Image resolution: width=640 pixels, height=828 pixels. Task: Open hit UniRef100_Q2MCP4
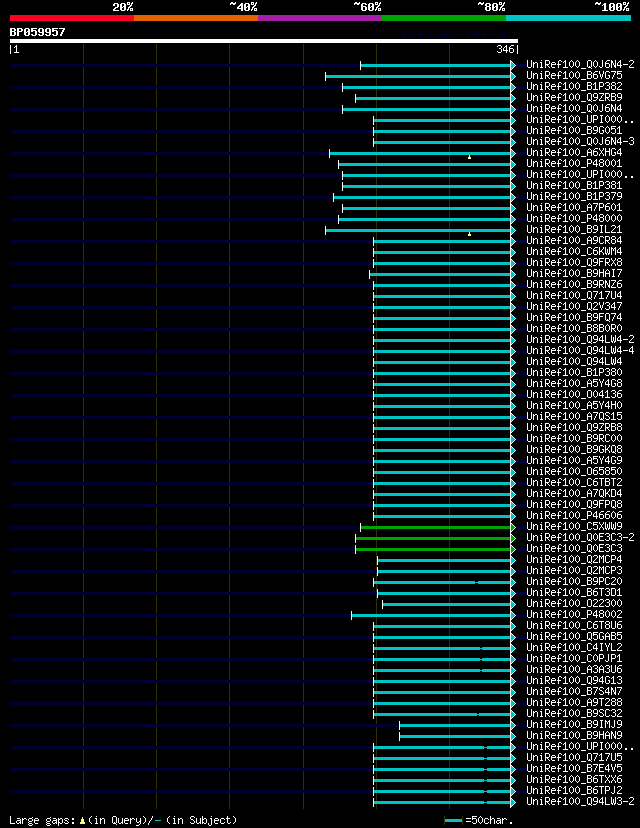tap(575, 560)
